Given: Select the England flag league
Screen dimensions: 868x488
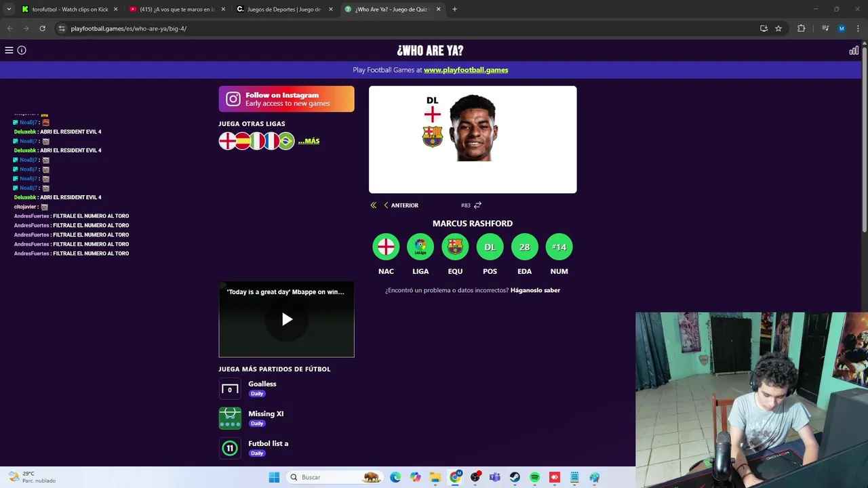Looking at the screenshot, I should [227, 141].
